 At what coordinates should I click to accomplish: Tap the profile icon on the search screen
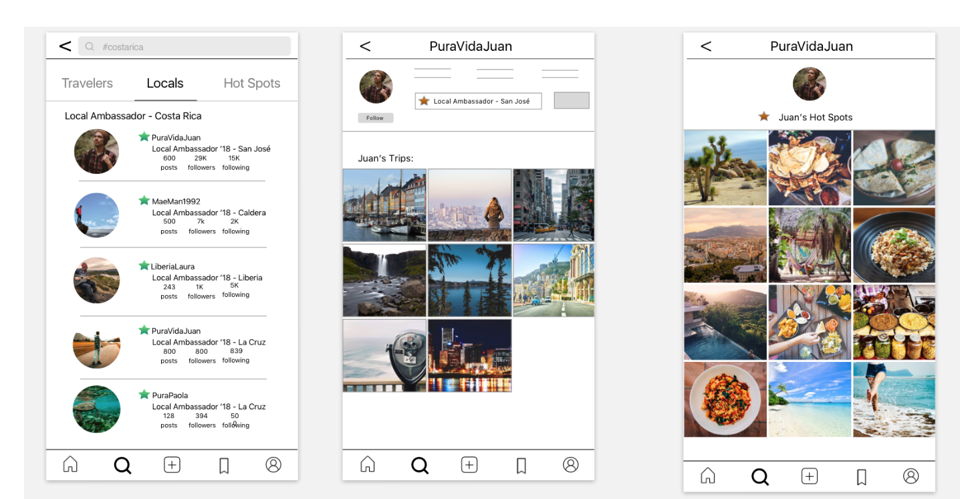tap(273, 464)
